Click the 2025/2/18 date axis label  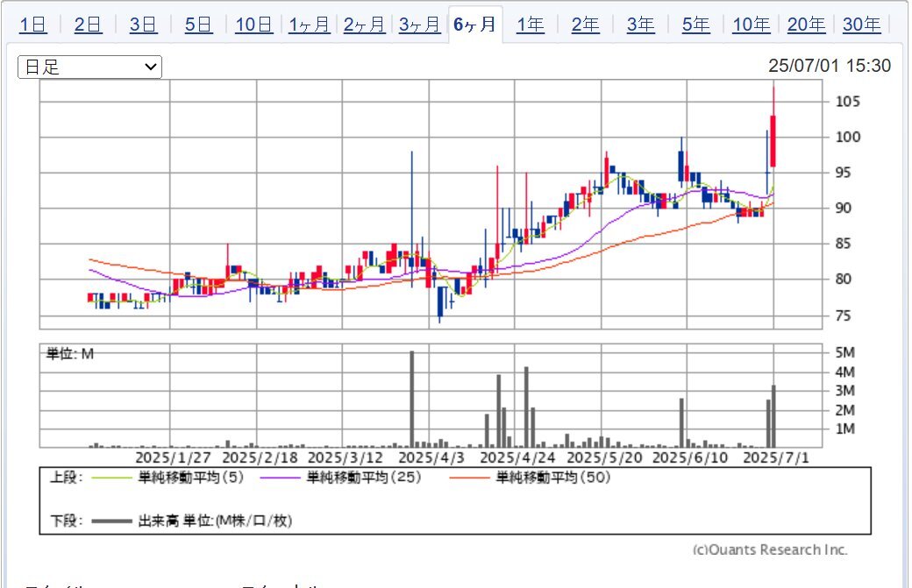(x=260, y=457)
